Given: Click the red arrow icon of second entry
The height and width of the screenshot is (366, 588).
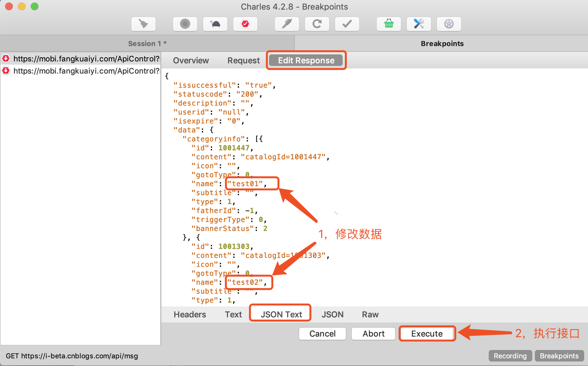Looking at the screenshot, I should pyautogui.click(x=6, y=70).
